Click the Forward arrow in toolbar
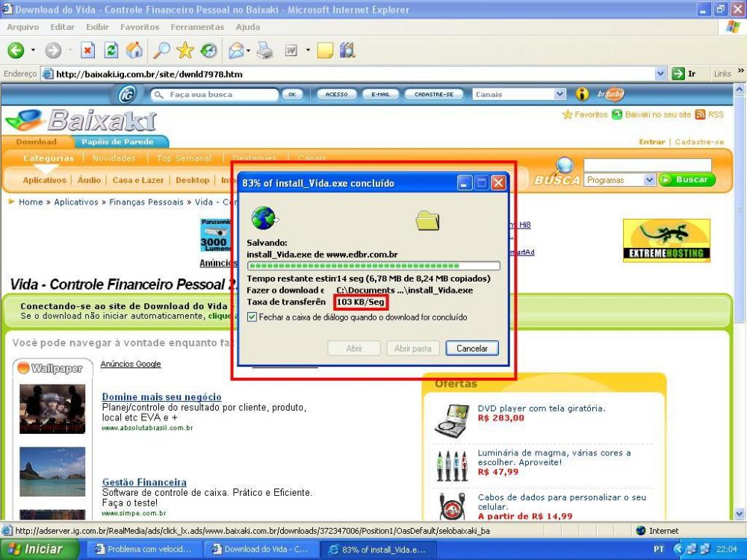 tap(53, 50)
